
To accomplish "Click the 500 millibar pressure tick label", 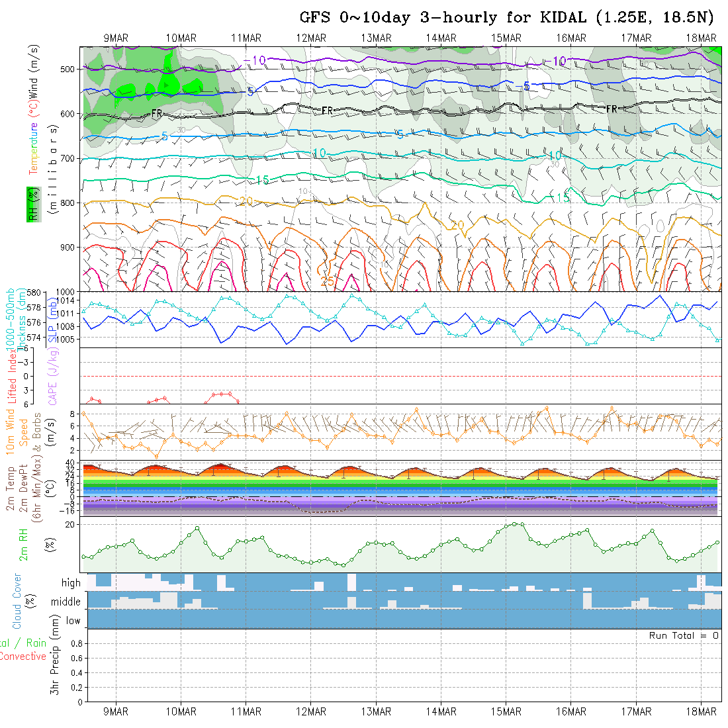I will coord(69,69).
